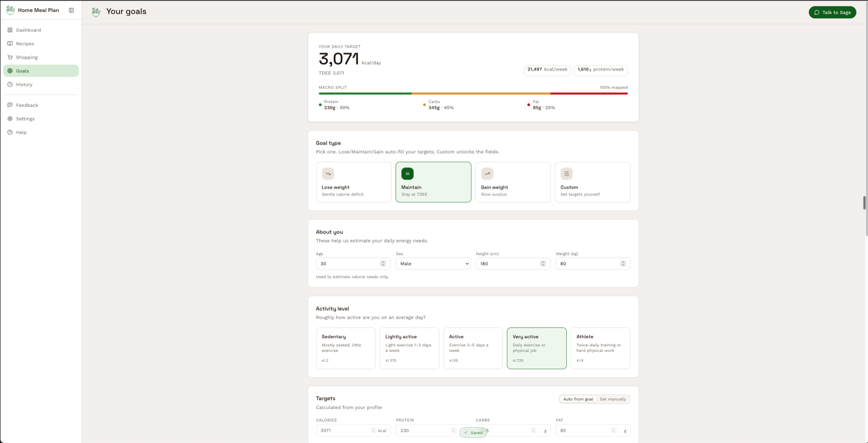
Task: Switch targets to Auto from goal
Action: coord(578,399)
